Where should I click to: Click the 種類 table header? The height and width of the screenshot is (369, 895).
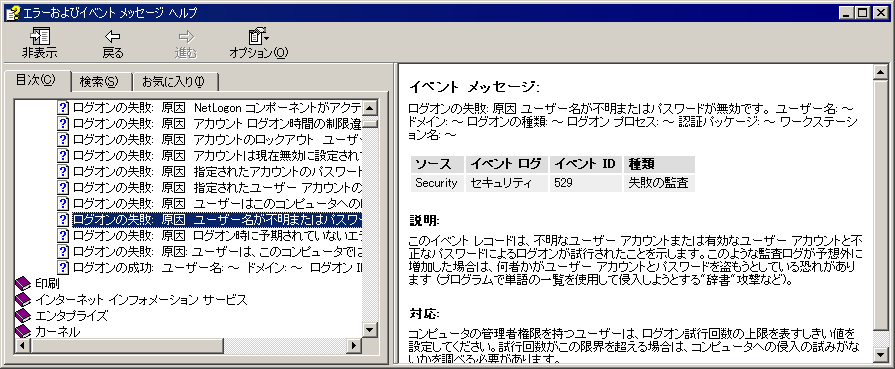pos(659,165)
